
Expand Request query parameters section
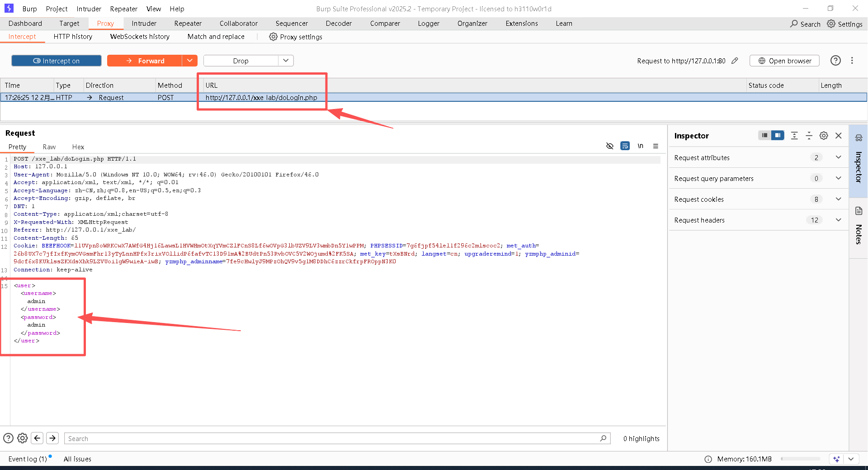tap(758, 178)
